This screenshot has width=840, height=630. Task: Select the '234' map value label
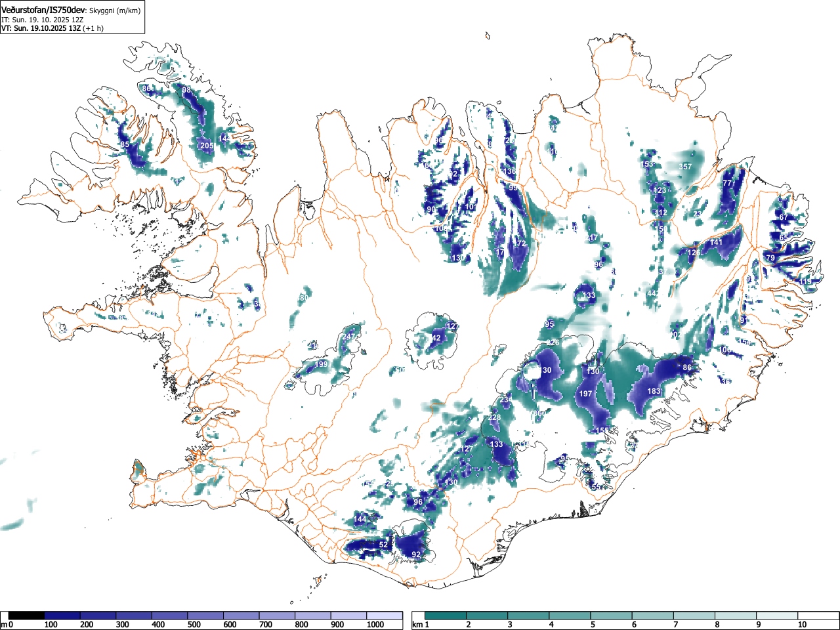506,400
